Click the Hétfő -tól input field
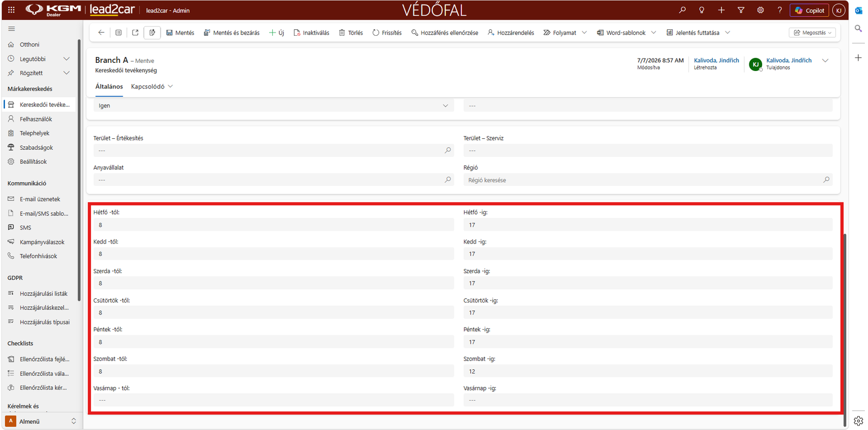The image size is (868, 430). tap(274, 225)
